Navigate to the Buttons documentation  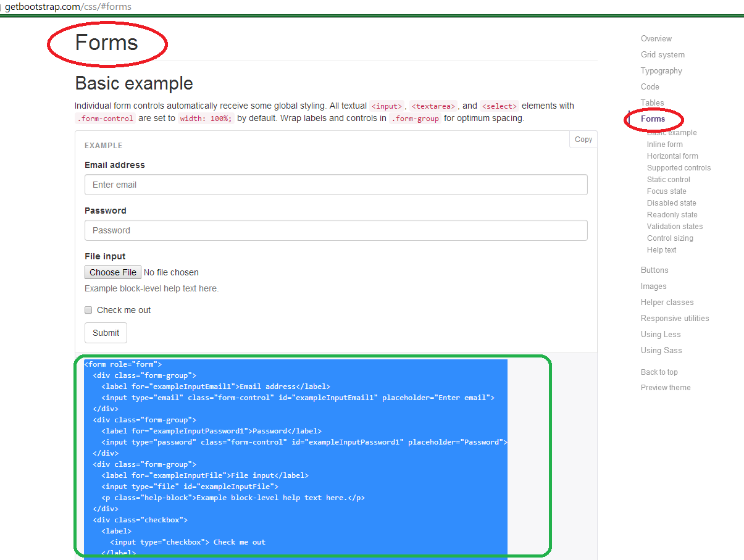654,270
